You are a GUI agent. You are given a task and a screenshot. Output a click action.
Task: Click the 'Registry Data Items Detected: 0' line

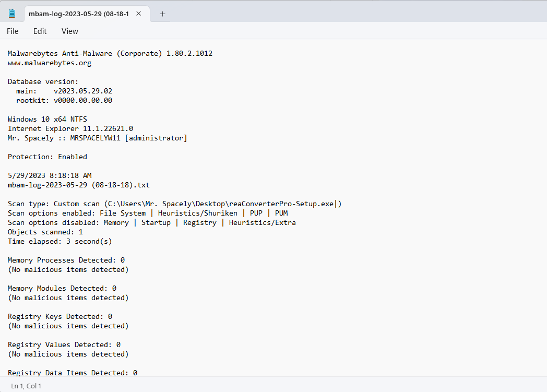coord(73,373)
